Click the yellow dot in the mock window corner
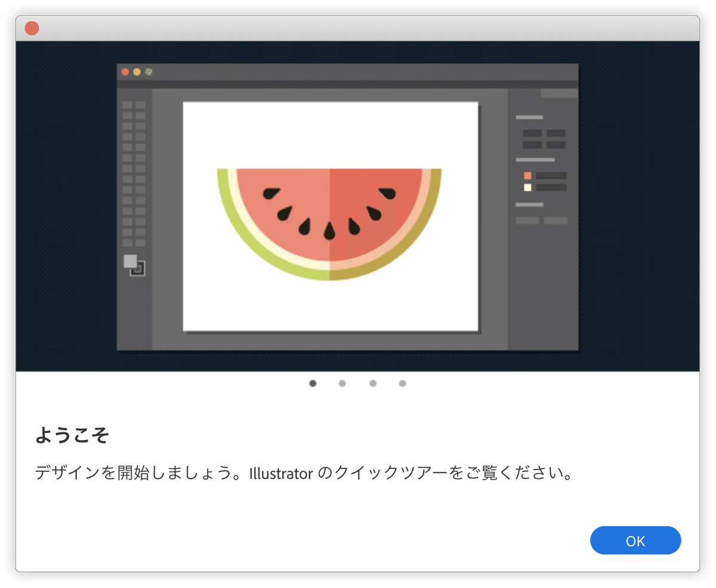Screen dimensions: 716x588 point(135,72)
